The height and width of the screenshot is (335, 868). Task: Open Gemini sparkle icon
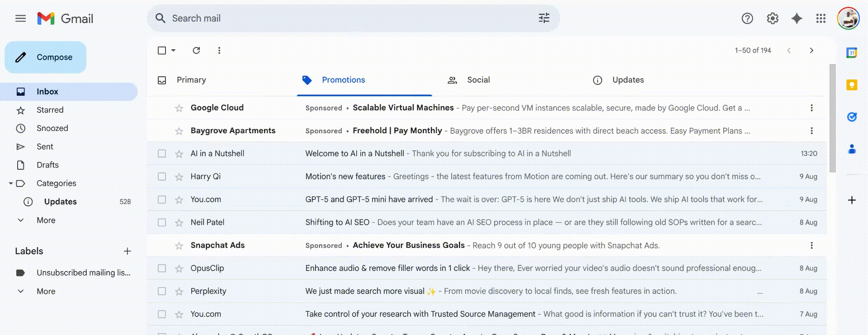click(x=797, y=19)
